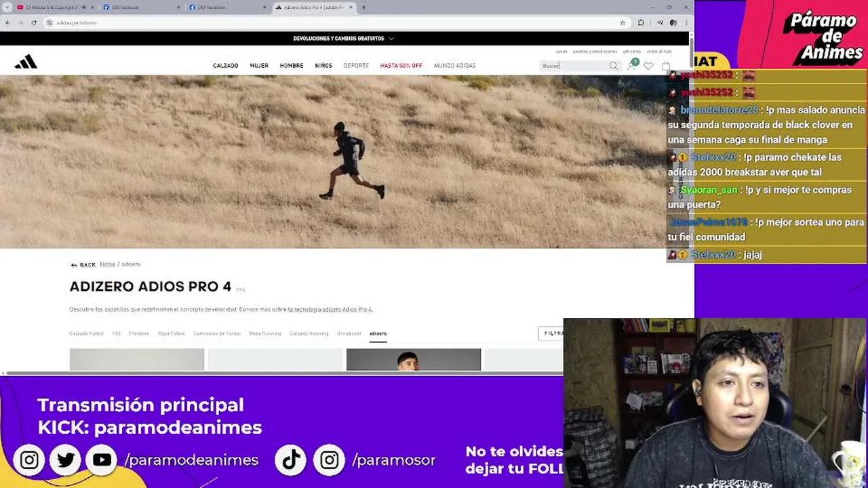The height and width of the screenshot is (488, 868).
Task: Click the Instagram icon beside /paramodeanimes
Action: (29, 460)
